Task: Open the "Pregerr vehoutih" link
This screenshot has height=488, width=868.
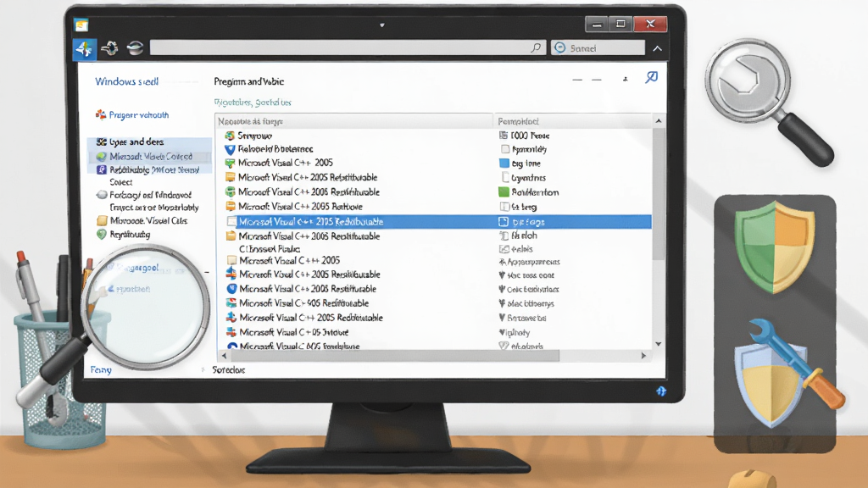Action: 139,115
